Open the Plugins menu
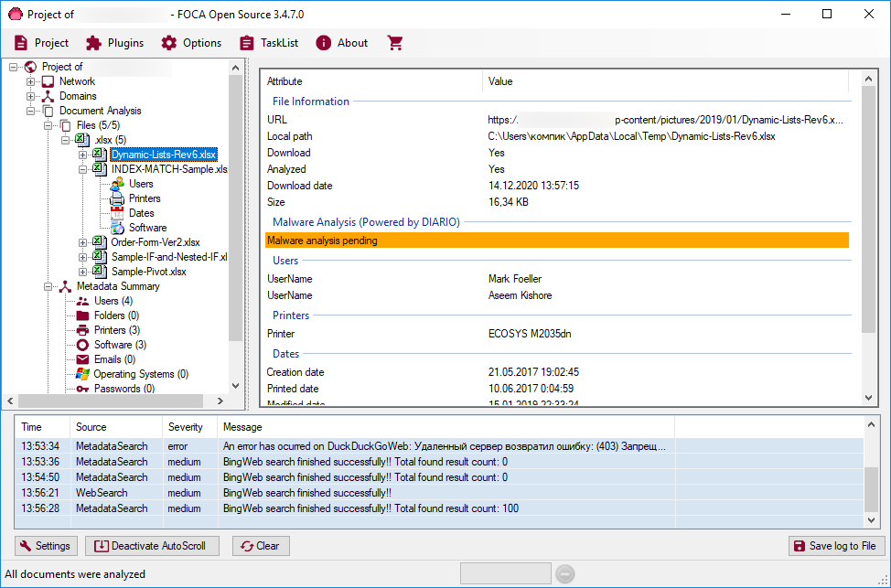The image size is (891, 588). [x=114, y=43]
